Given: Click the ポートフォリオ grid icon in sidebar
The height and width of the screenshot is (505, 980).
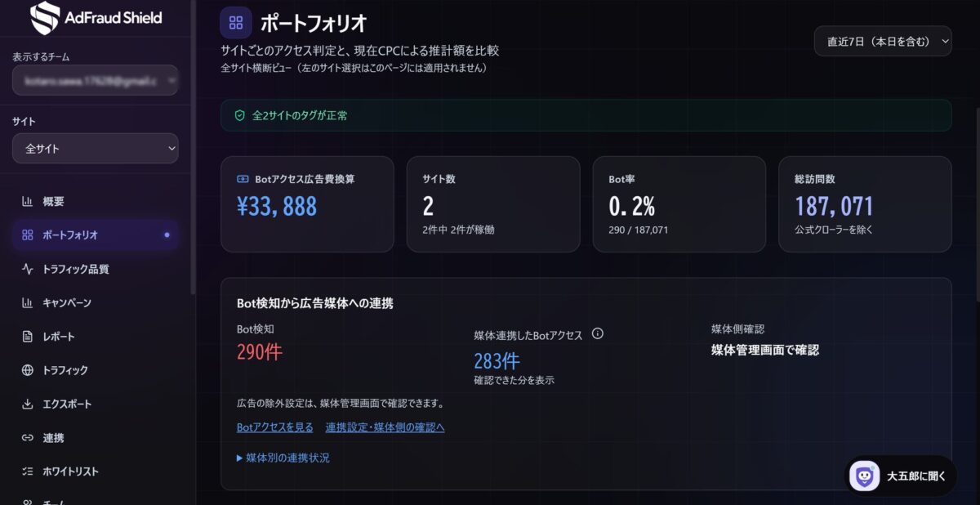Looking at the screenshot, I should click(x=27, y=235).
